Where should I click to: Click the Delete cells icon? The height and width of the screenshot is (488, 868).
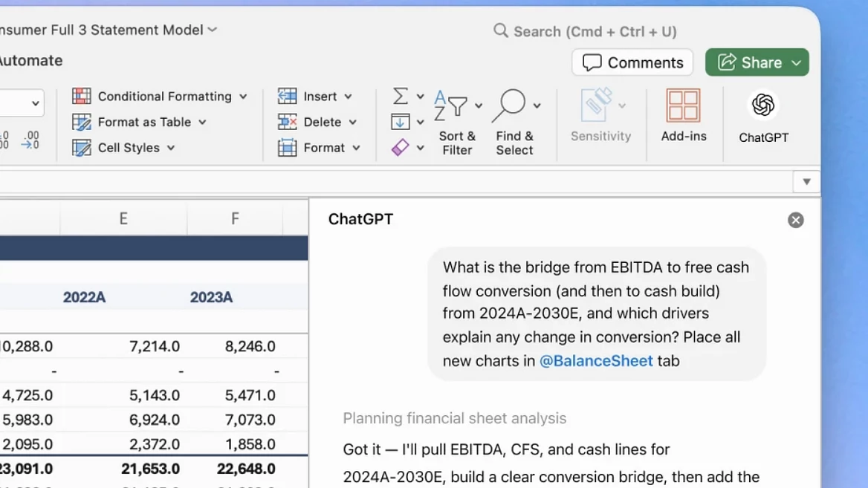288,122
